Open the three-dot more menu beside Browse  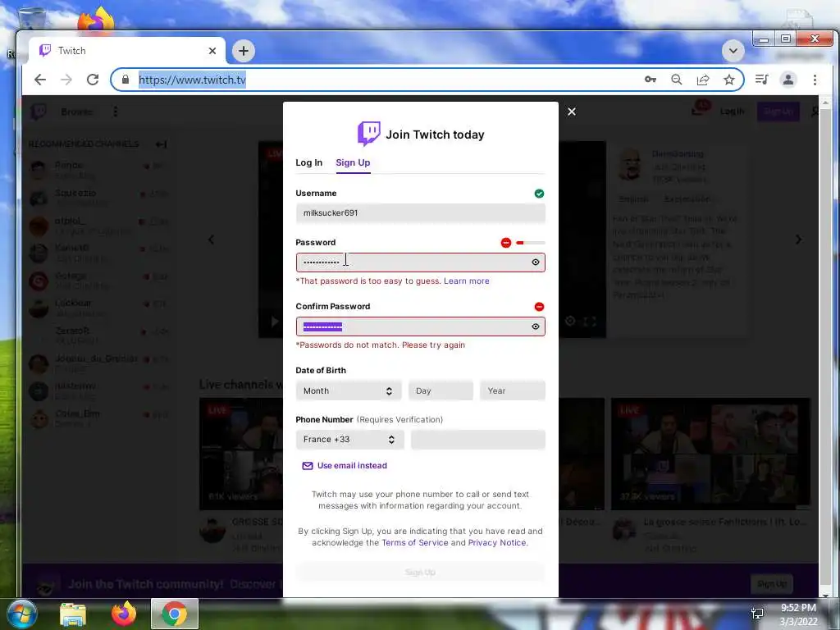115,112
